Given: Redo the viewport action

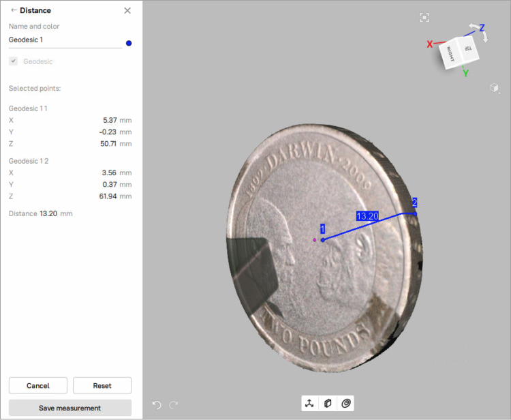Looking at the screenshot, I should [x=174, y=405].
